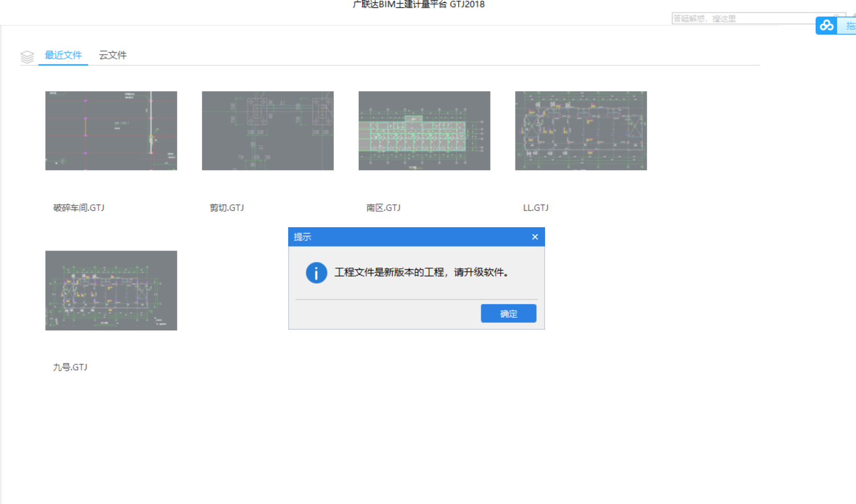Close the 提示 dialog with the X

click(535, 237)
